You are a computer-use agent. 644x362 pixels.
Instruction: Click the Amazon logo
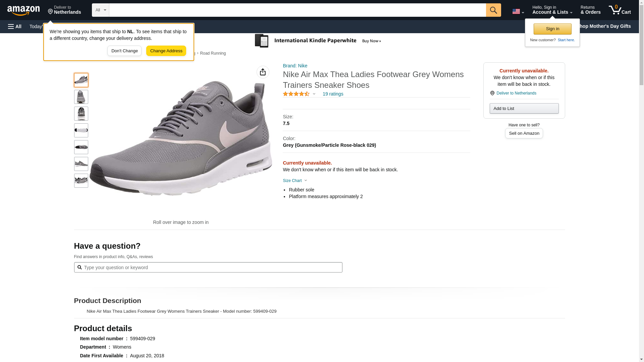tap(23, 10)
